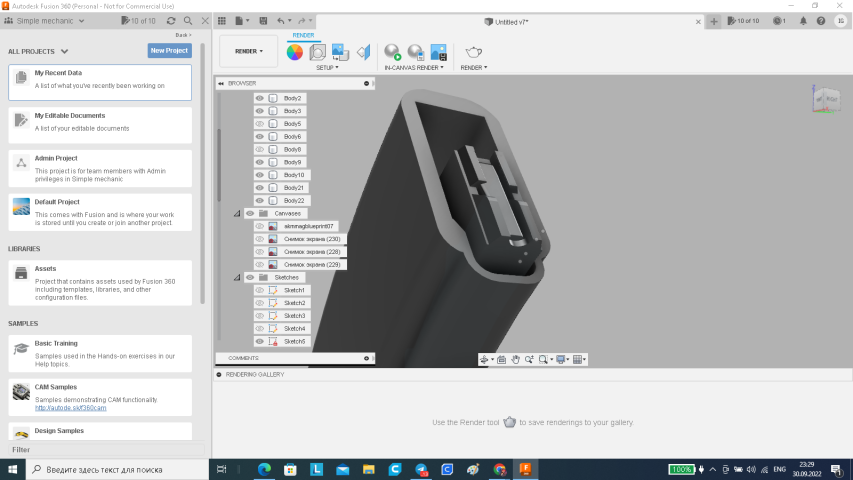853x480 pixels.
Task: Open Grid and Snaps settings
Action: [578, 359]
